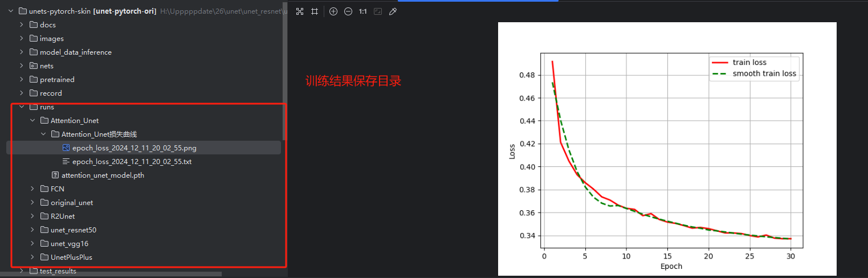The image size is (868, 278).
Task: Open epoch_loss_2024_12_11_20_02_55.txt file
Action: point(132,161)
